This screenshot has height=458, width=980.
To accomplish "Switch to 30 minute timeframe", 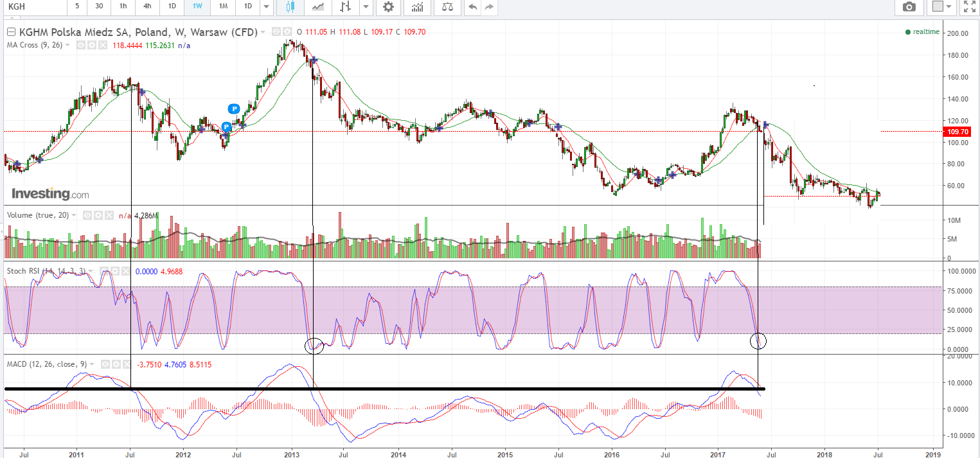I will point(98,6).
